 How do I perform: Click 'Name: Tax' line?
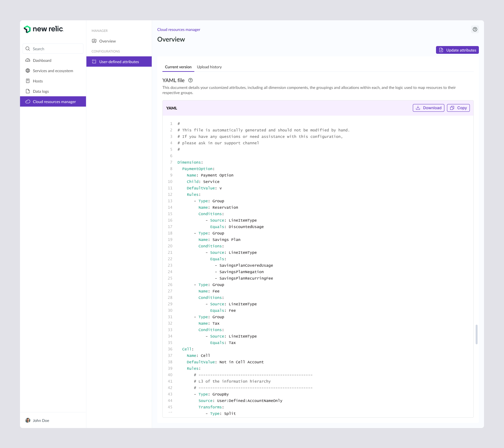coord(209,323)
